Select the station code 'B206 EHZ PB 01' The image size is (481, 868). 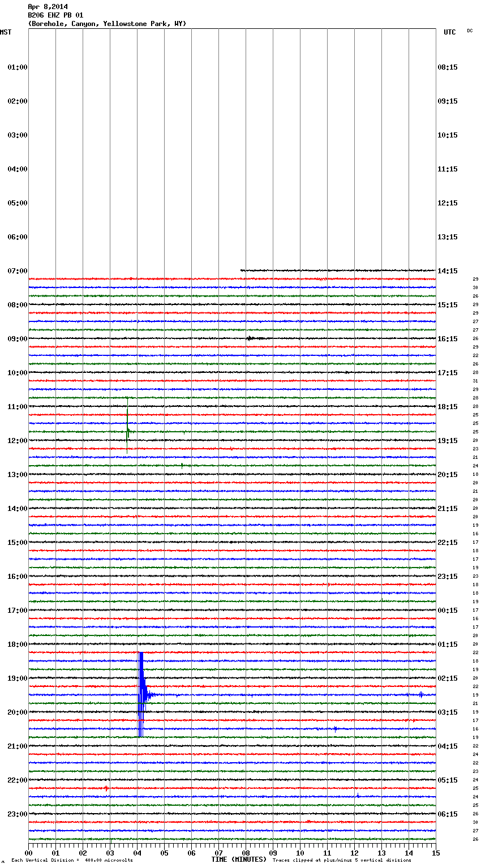tap(55, 15)
